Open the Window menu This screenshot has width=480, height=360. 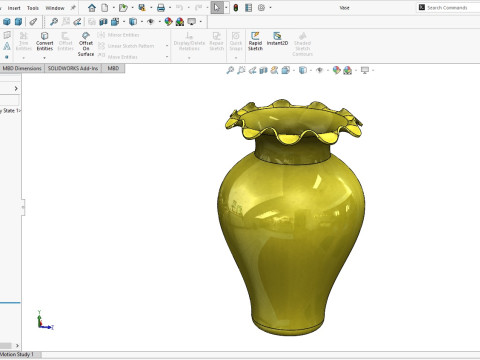55,8
